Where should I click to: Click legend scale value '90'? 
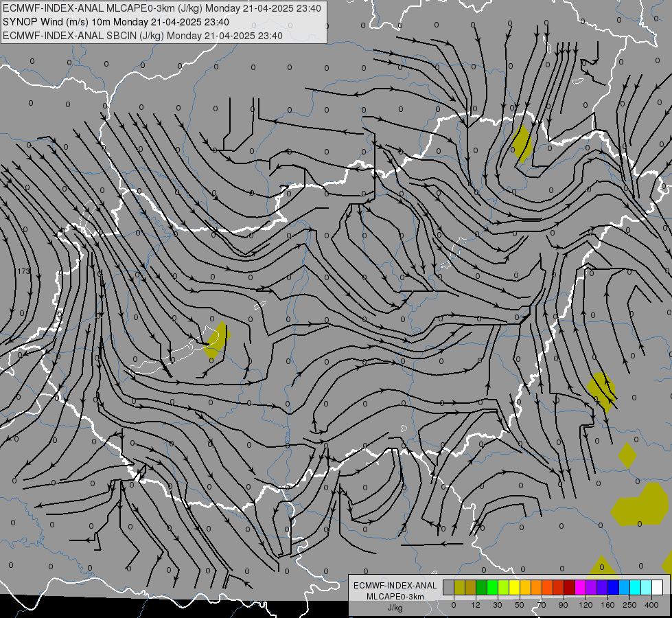click(563, 605)
